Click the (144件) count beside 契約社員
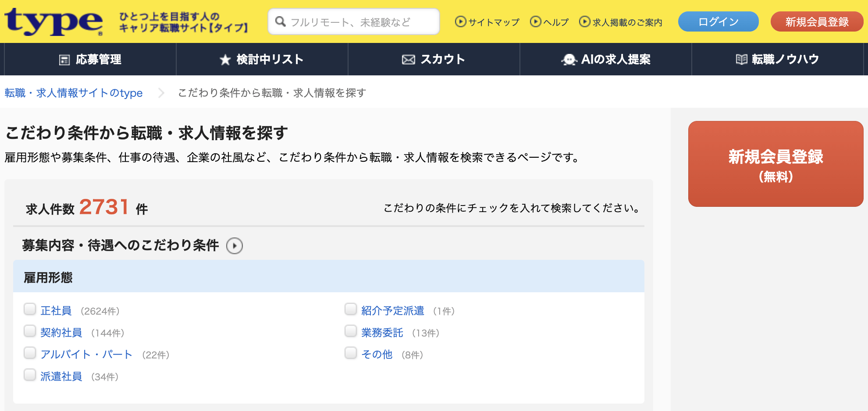 [108, 333]
